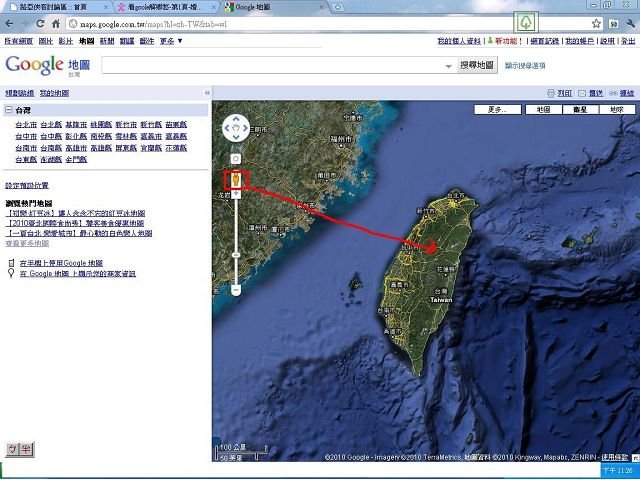The image size is (640, 480).
Task: Reload the page with refresh icon
Action: [40, 24]
